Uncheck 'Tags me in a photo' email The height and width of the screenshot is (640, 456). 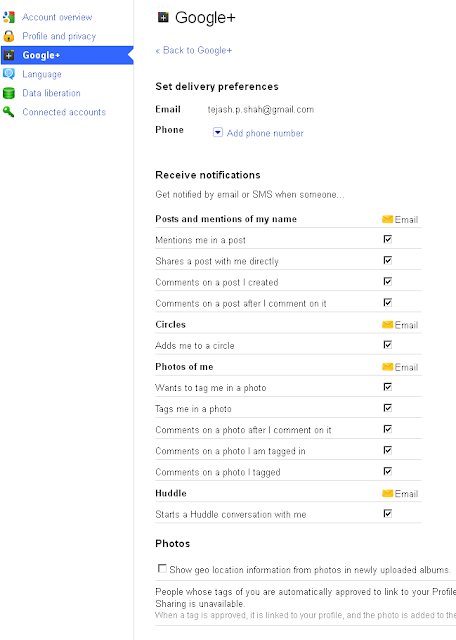tap(388, 408)
